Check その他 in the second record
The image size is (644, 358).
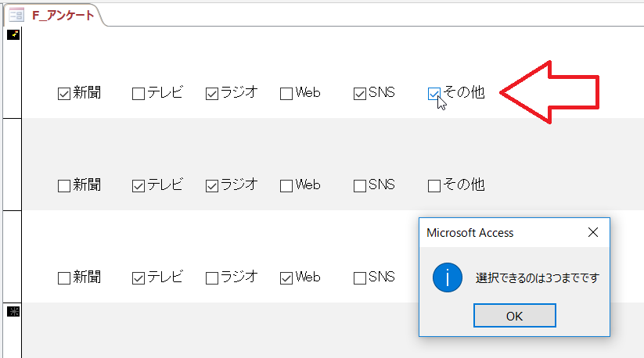click(x=434, y=186)
